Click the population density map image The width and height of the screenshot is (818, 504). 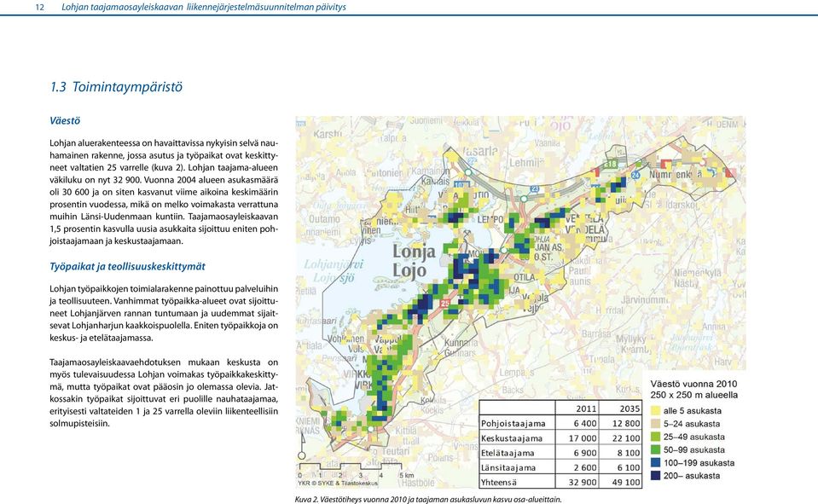(x=520, y=303)
